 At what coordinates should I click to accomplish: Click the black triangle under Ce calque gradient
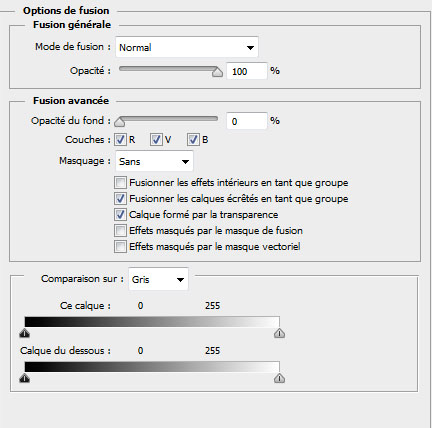(x=25, y=333)
